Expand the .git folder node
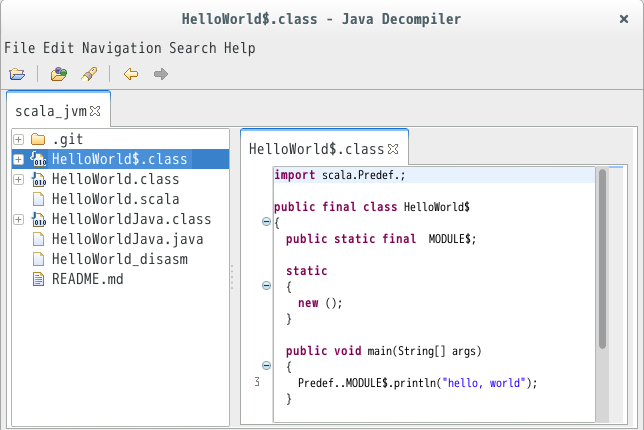 click(x=18, y=140)
